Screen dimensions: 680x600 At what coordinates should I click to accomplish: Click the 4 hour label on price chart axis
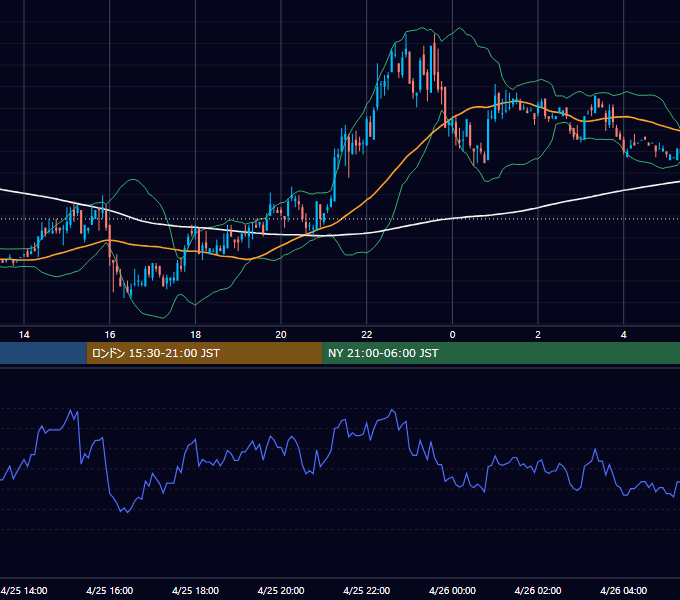pos(624,335)
